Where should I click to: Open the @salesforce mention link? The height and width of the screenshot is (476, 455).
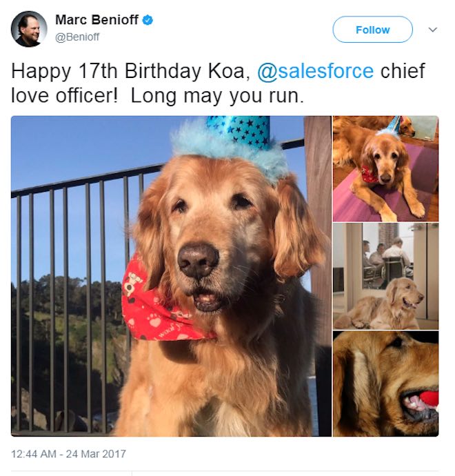[x=315, y=71]
